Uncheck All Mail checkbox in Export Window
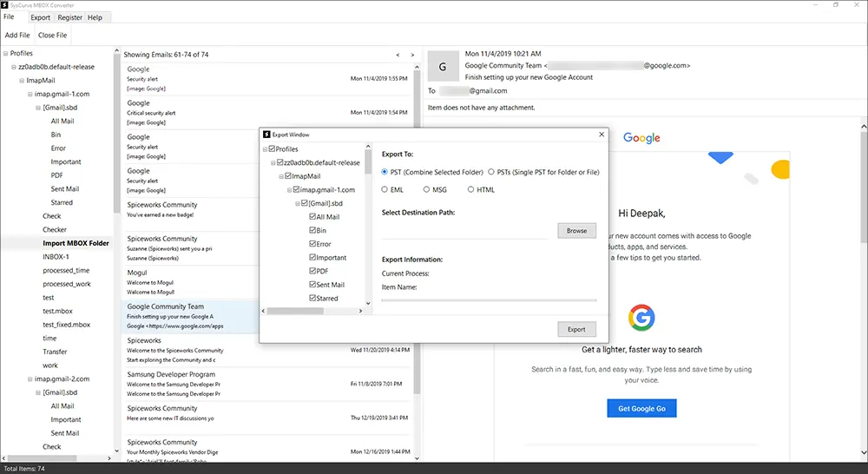The image size is (868, 474). 312,216
